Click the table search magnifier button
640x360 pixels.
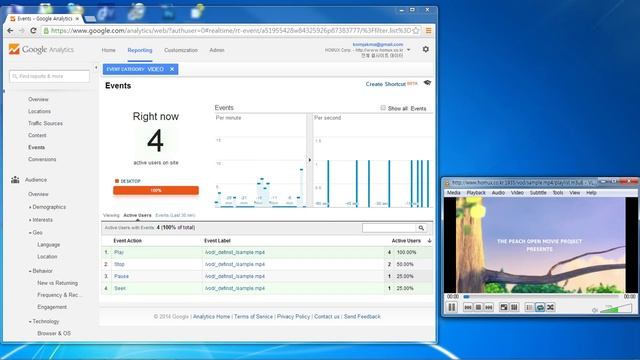click(421, 228)
